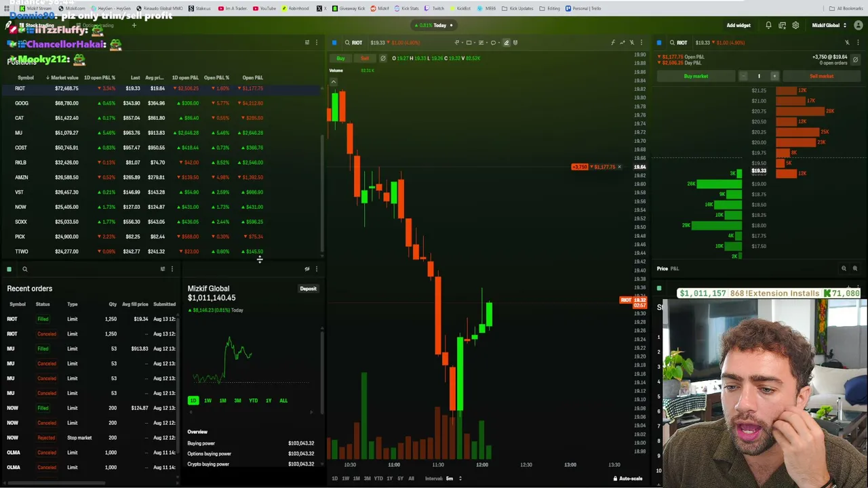Select YTD range on account graph

253,401
